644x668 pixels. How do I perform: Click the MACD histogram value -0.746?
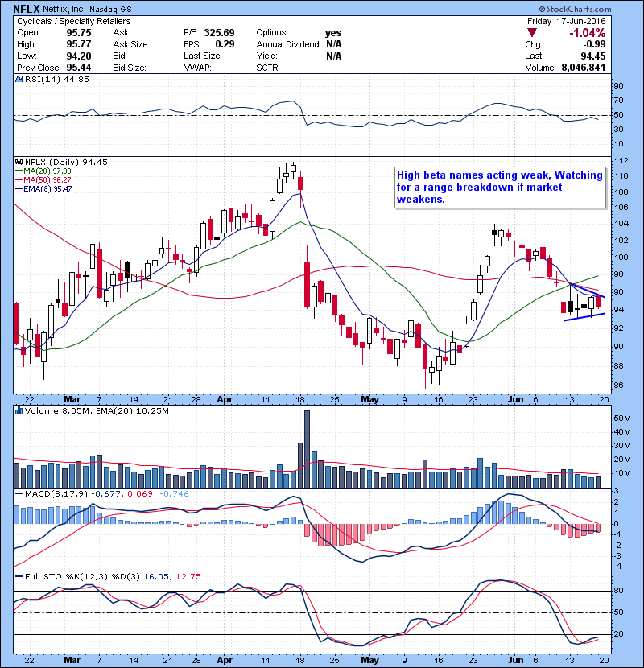[x=174, y=494]
